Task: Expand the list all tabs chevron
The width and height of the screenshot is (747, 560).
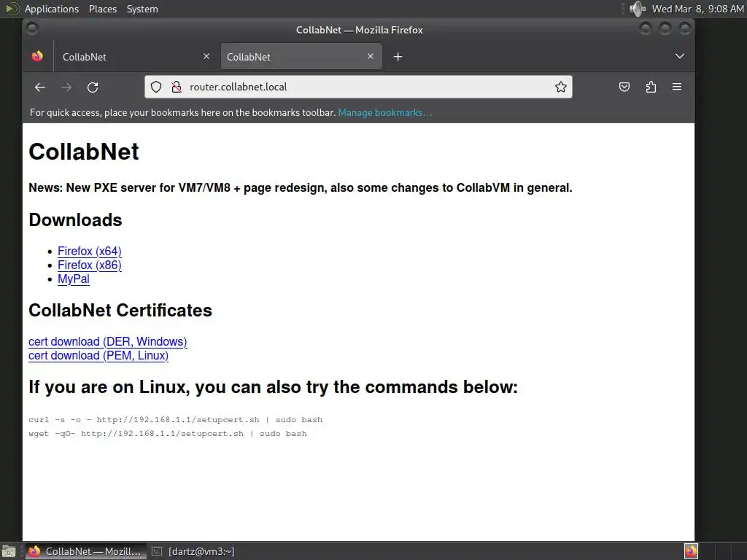Action: coord(680,56)
